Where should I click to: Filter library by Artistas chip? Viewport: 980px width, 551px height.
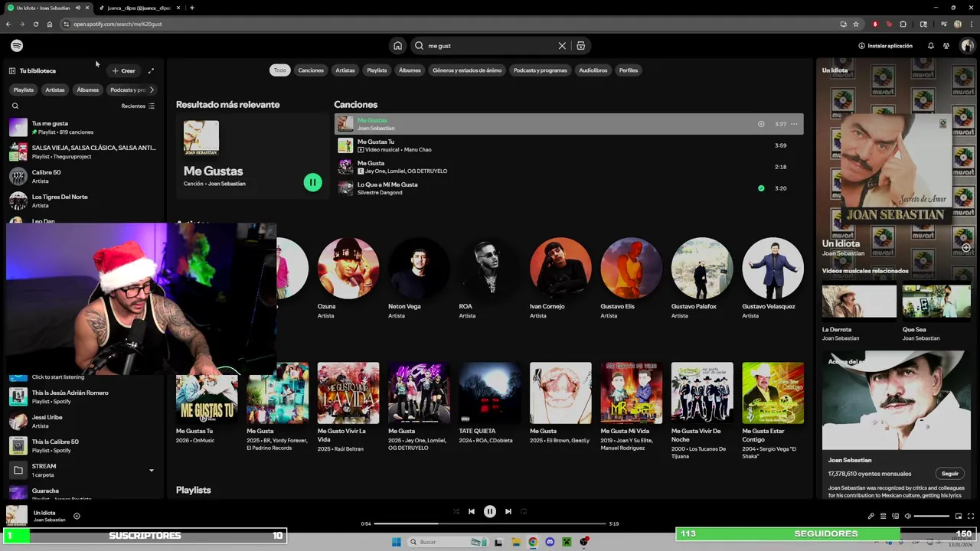coord(55,90)
